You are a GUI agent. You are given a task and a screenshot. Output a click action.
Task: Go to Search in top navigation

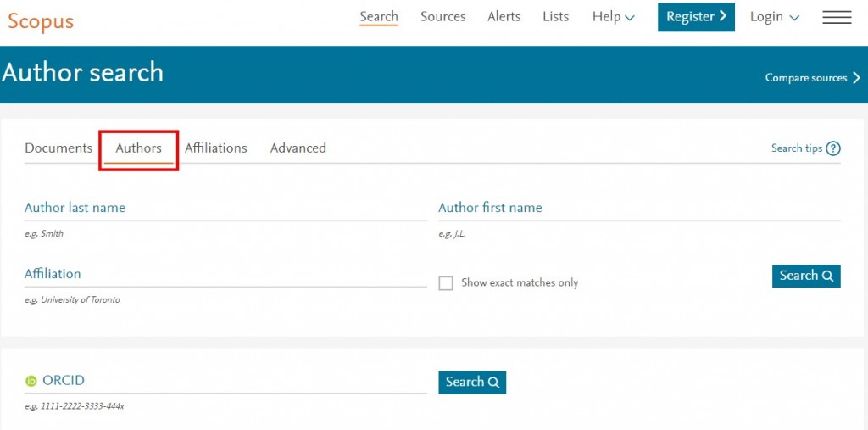coord(379,17)
